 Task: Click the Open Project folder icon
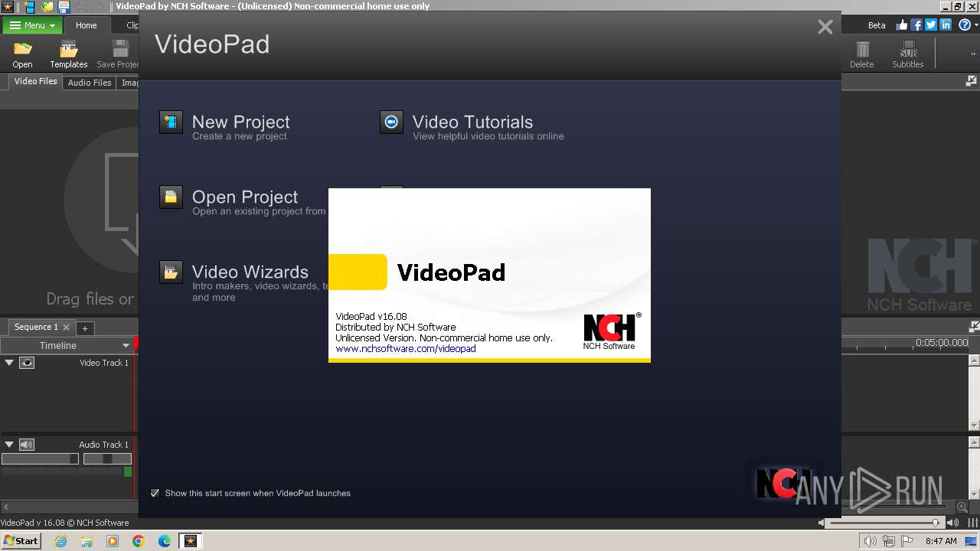[171, 197]
